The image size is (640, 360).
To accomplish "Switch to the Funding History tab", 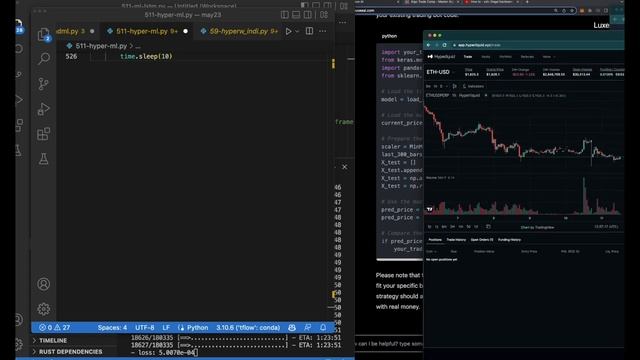I will click(509, 240).
